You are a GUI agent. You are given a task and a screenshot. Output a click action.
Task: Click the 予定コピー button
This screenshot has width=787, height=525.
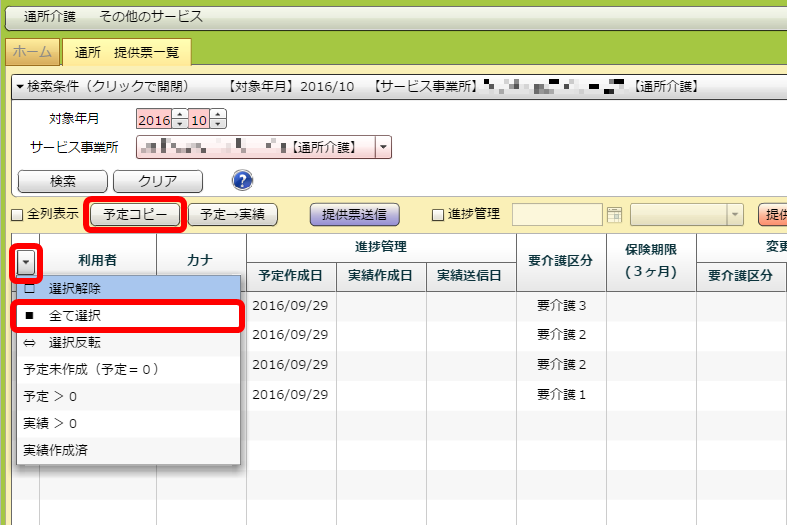coord(135,214)
